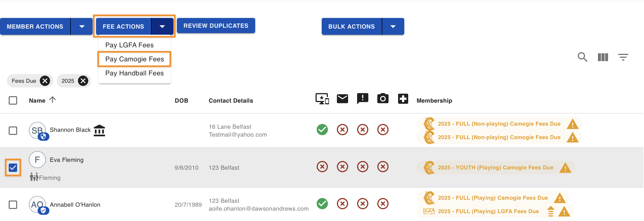Image resolution: width=644 pixels, height=221 pixels.
Task: Remove the Fees Due filter chip
Action: [45, 81]
